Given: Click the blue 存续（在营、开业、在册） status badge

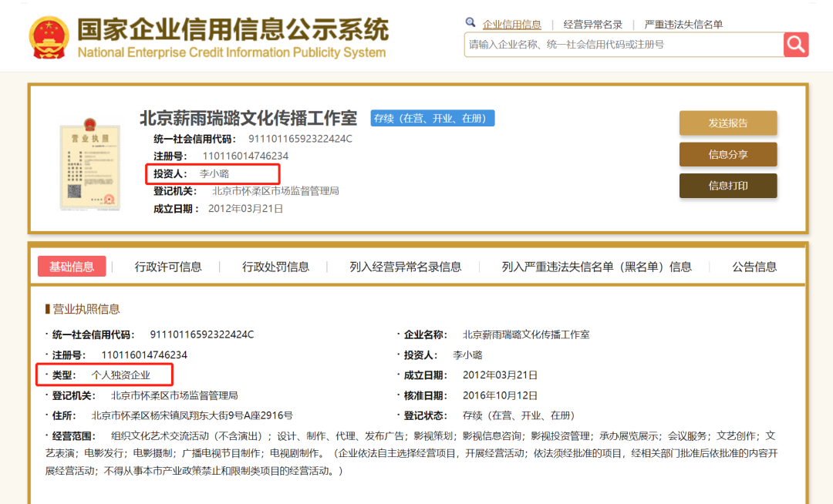Looking at the screenshot, I should (433, 119).
